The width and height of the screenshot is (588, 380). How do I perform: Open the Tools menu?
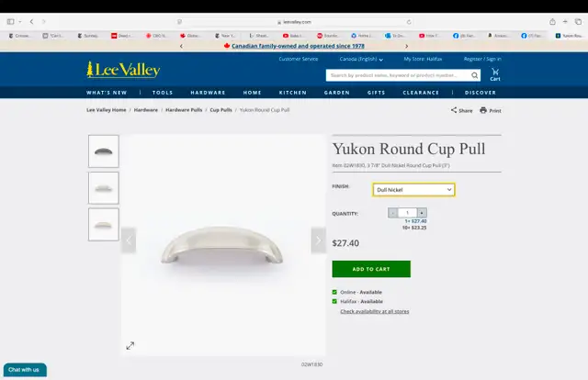click(x=163, y=93)
